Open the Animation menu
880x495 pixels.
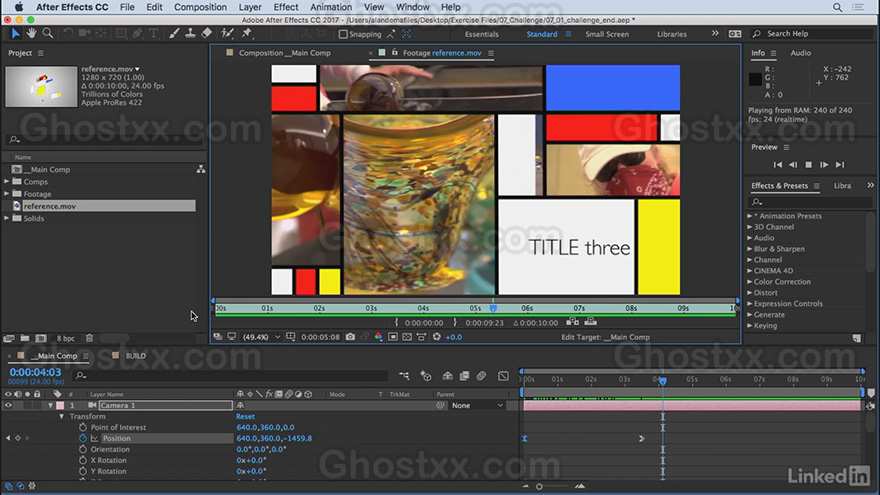click(331, 7)
